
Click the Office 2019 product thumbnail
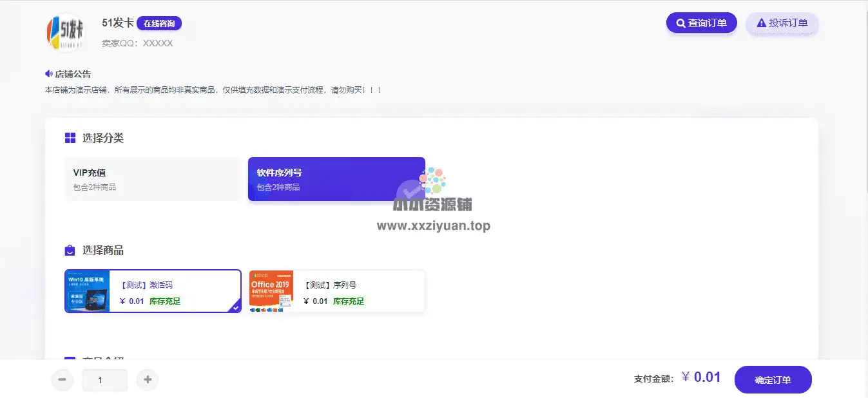click(271, 292)
